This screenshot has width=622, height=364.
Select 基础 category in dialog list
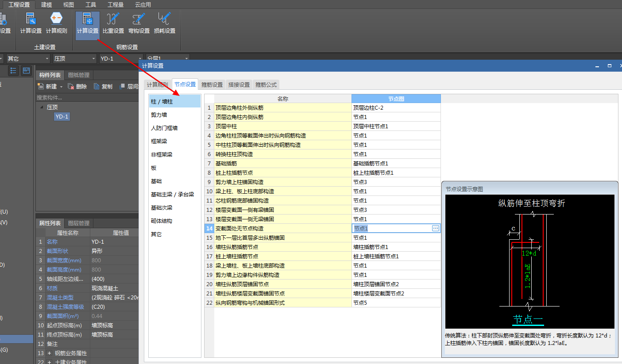(175, 181)
